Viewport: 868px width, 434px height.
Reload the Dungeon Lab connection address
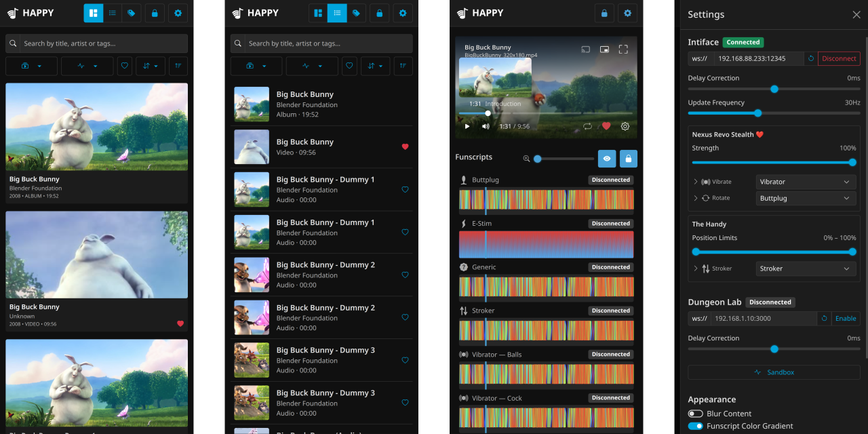[824, 319]
